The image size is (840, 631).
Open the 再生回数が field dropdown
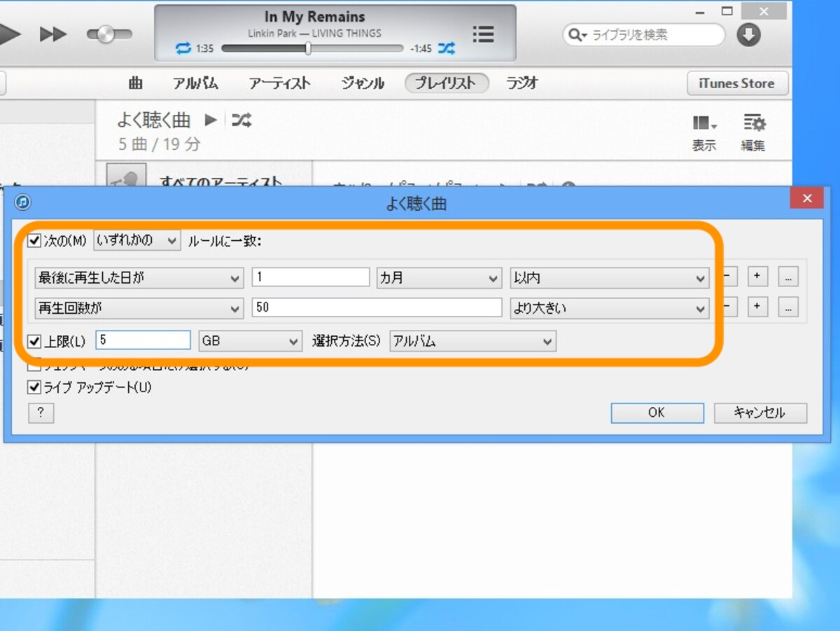[139, 308]
